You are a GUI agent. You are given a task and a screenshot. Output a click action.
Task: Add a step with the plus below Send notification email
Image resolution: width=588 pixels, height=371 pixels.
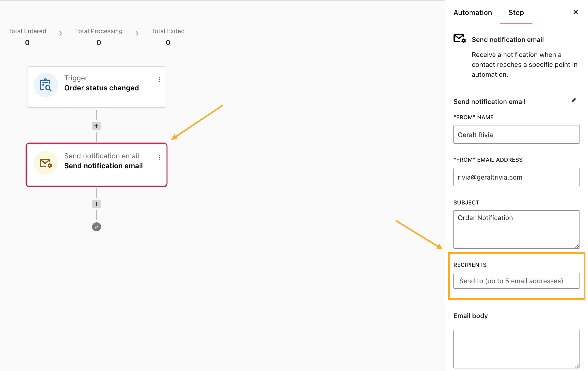pyautogui.click(x=96, y=204)
